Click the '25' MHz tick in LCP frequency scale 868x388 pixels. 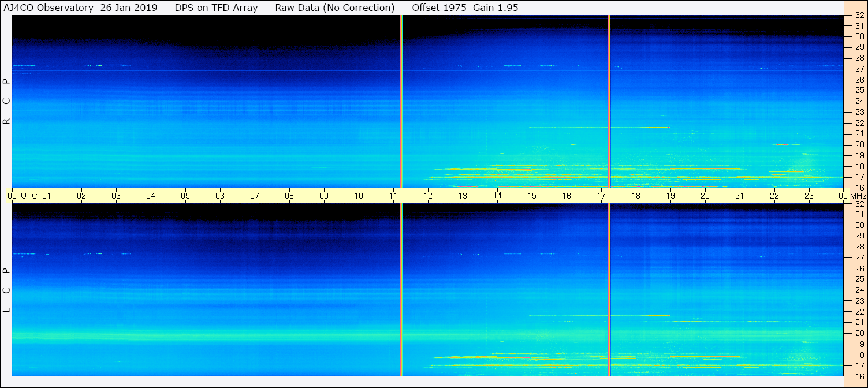(859, 279)
